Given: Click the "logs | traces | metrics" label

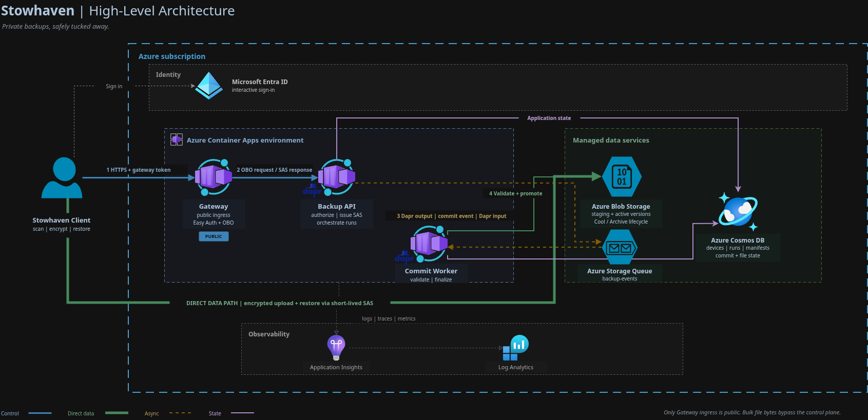Looking at the screenshot, I should (389, 319).
